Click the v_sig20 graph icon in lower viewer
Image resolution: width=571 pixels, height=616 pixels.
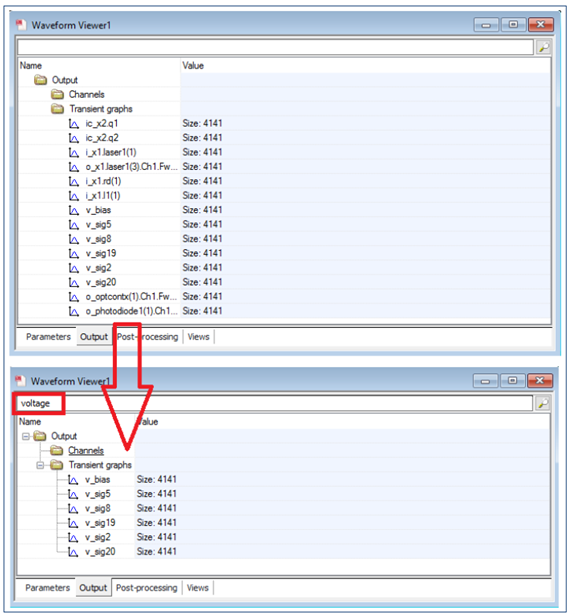(73, 552)
